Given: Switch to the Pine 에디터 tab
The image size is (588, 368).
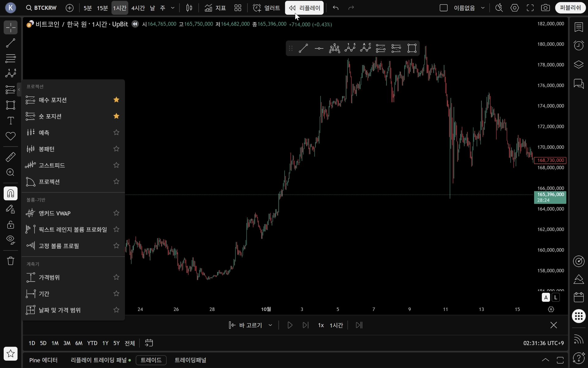Looking at the screenshot, I should tap(43, 360).
